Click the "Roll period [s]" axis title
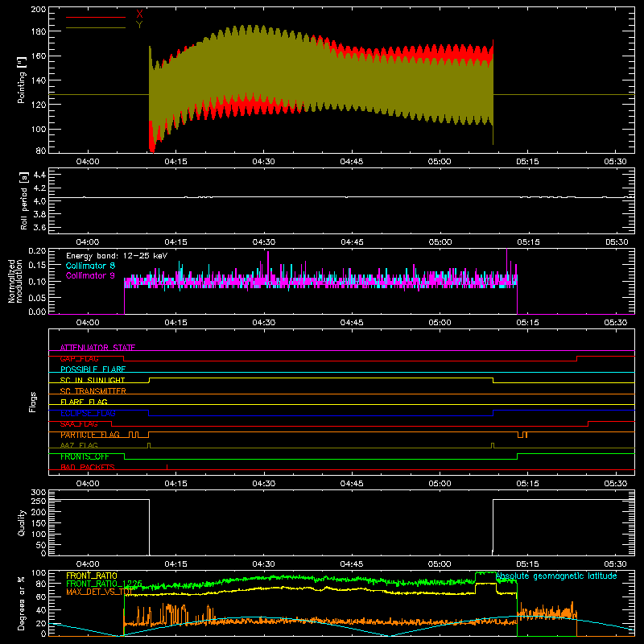Viewport: 644px width, 644px height. point(24,201)
